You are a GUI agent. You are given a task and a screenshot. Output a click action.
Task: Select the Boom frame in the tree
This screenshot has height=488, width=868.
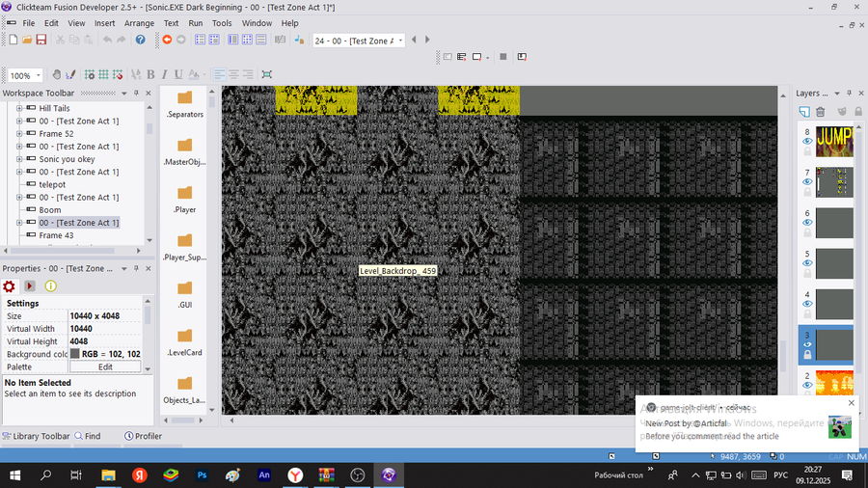click(x=50, y=210)
